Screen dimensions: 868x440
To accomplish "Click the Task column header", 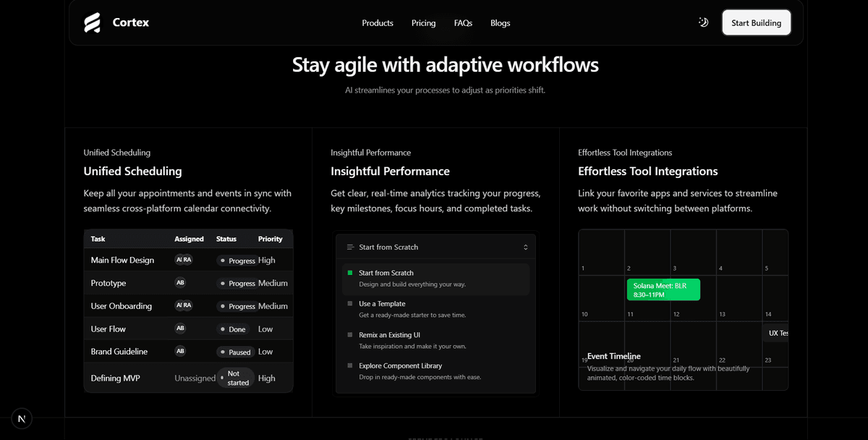I will tap(98, 239).
